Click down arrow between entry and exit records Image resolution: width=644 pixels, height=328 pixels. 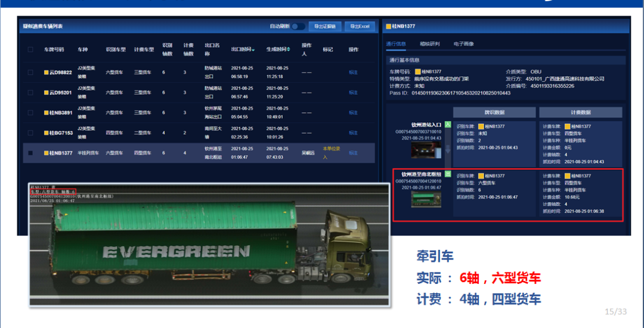click(x=447, y=149)
